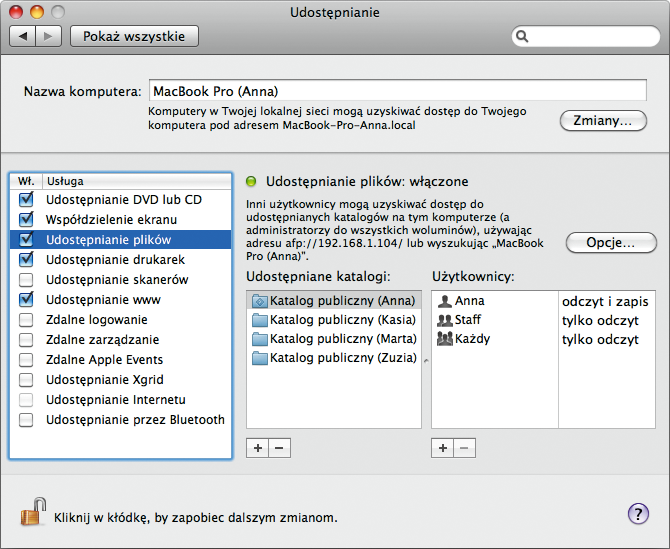Check Udostępnianie Internetu checkbox
The width and height of the screenshot is (670, 549).
(x=26, y=399)
